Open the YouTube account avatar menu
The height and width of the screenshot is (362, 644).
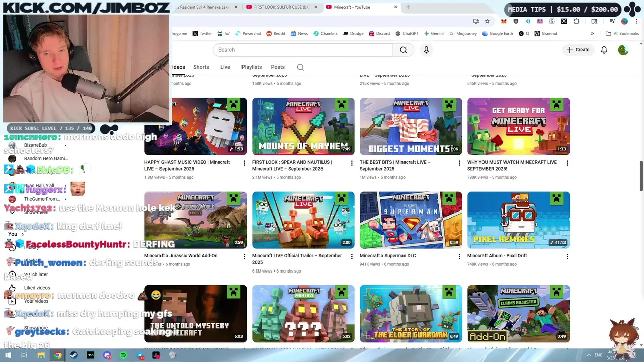coord(623,50)
